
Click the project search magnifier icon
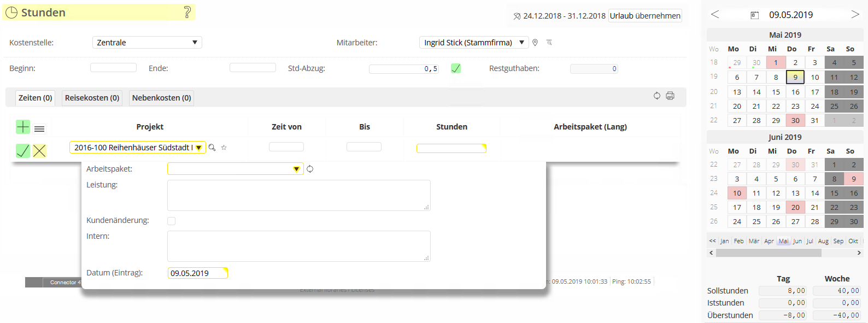(212, 148)
